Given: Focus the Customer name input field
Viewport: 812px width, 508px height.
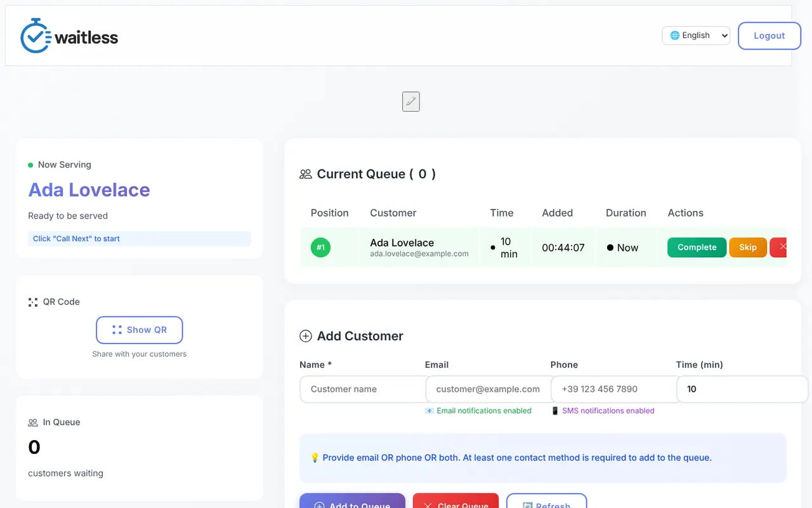Looking at the screenshot, I should click(363, 389).
